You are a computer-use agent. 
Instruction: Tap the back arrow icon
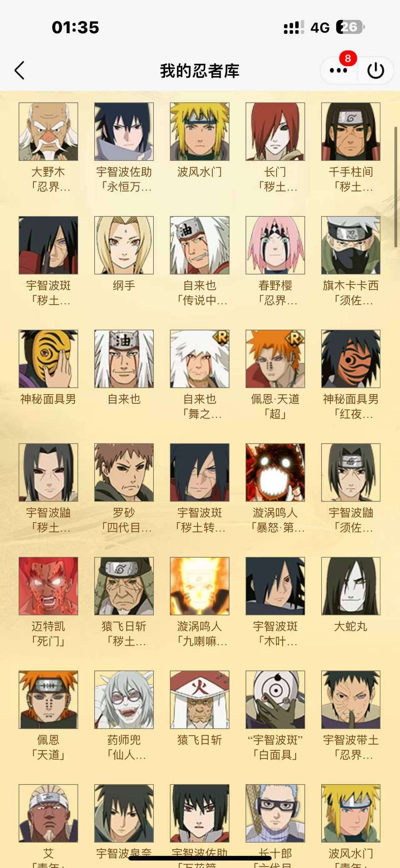(x=20, y=70)
